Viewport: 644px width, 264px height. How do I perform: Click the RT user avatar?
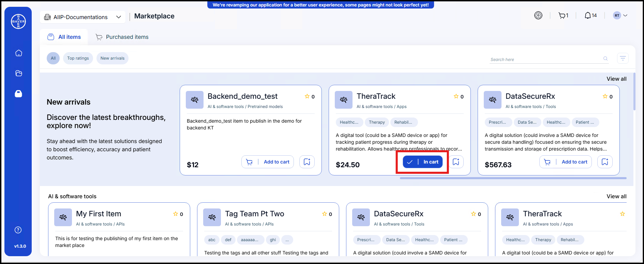[x=617, y=15]
